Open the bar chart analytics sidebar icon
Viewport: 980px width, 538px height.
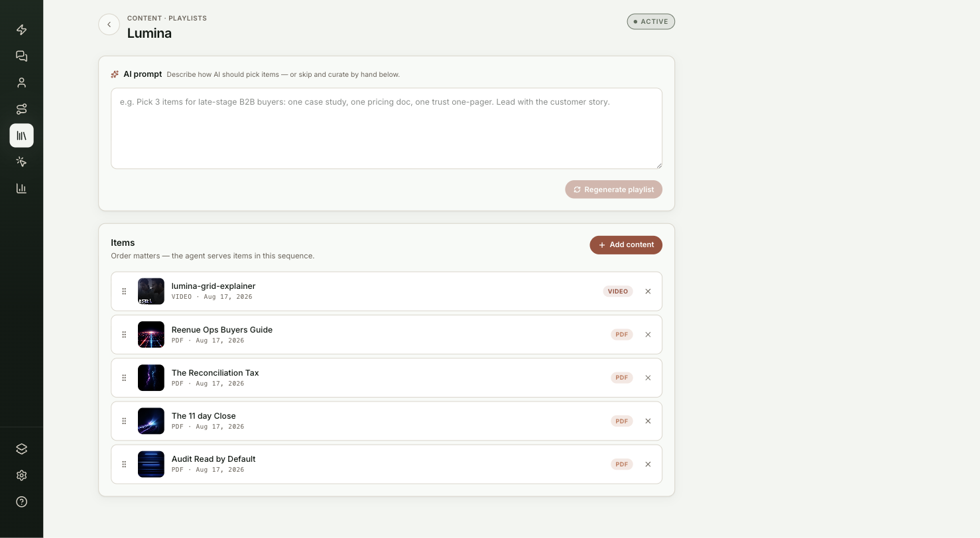coord(21,188)
